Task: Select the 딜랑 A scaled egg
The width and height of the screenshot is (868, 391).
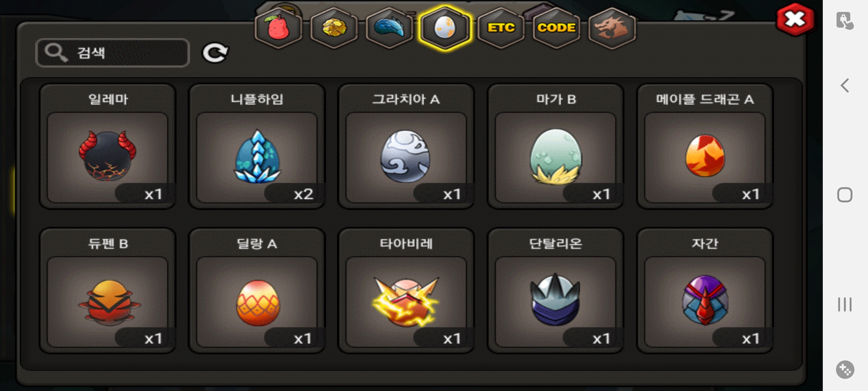Action: (257, 290)
